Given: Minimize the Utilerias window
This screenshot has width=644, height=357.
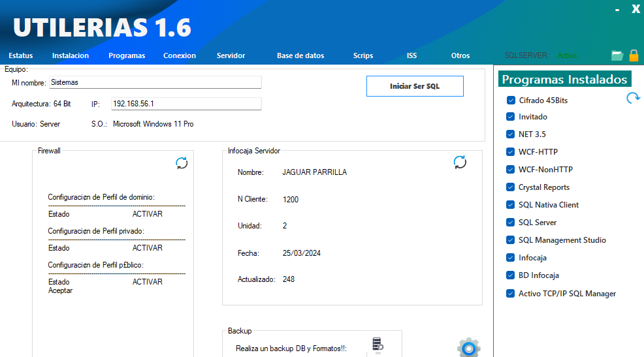Looking at the screenshot, I should click(617, 9).
